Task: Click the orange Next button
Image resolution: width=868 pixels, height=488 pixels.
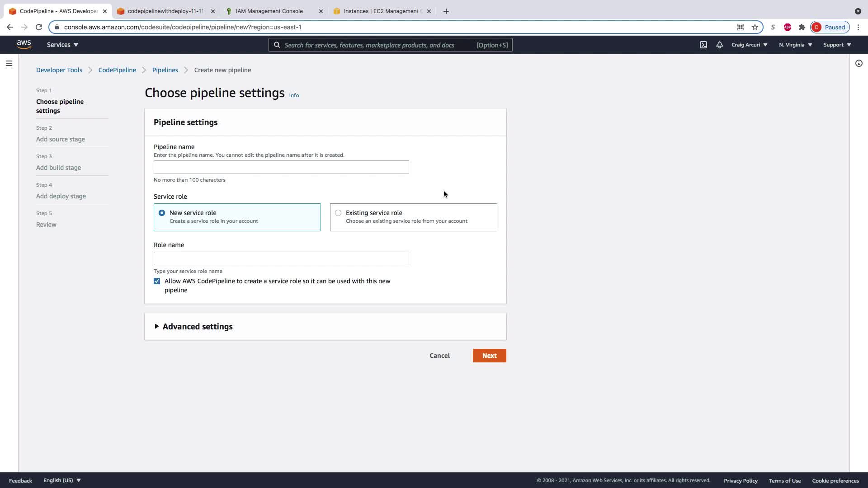Action: (x=489, y=356)
